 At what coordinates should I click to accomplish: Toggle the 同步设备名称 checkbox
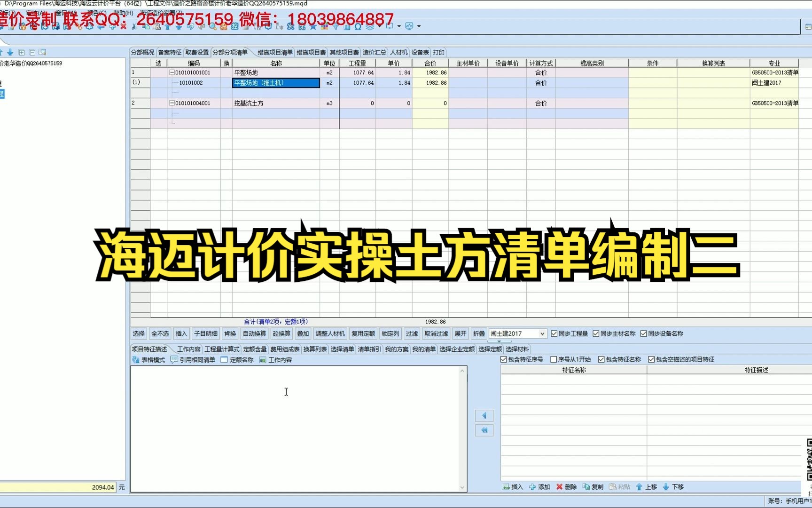click(x=643, y=333)
